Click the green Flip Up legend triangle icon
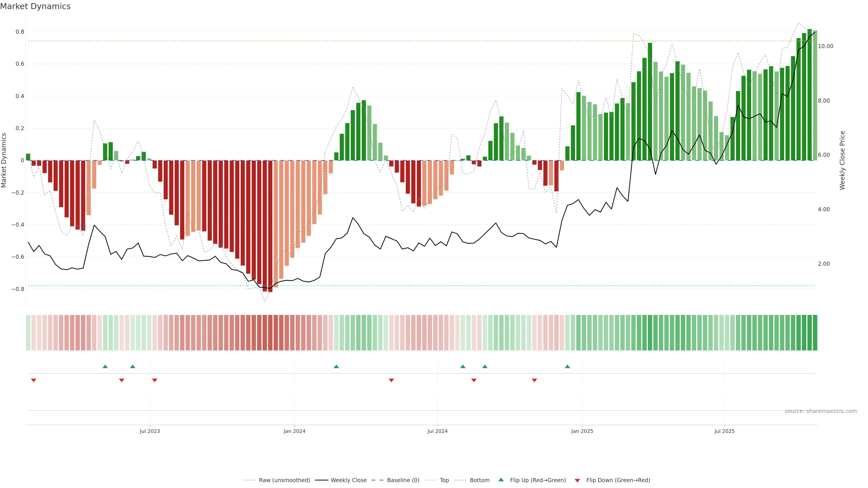The image size is (868, 488). pyautogui.click(x=501, y=480)
